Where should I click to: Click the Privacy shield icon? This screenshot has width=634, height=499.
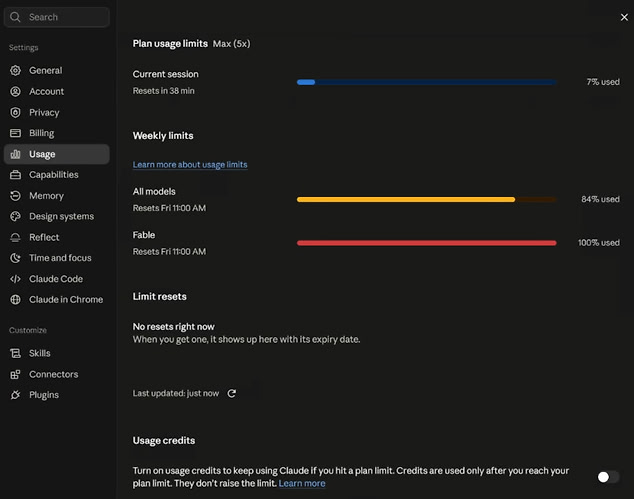[x=15, y=112]
